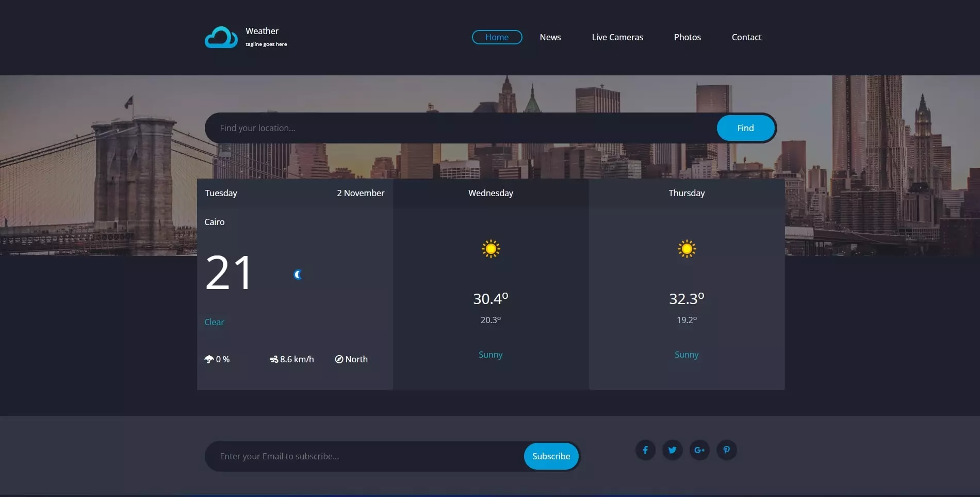This screenshot has width=980, height=497.
Task: Click Thursday's sun weather icon
Action: coord(687,249)
